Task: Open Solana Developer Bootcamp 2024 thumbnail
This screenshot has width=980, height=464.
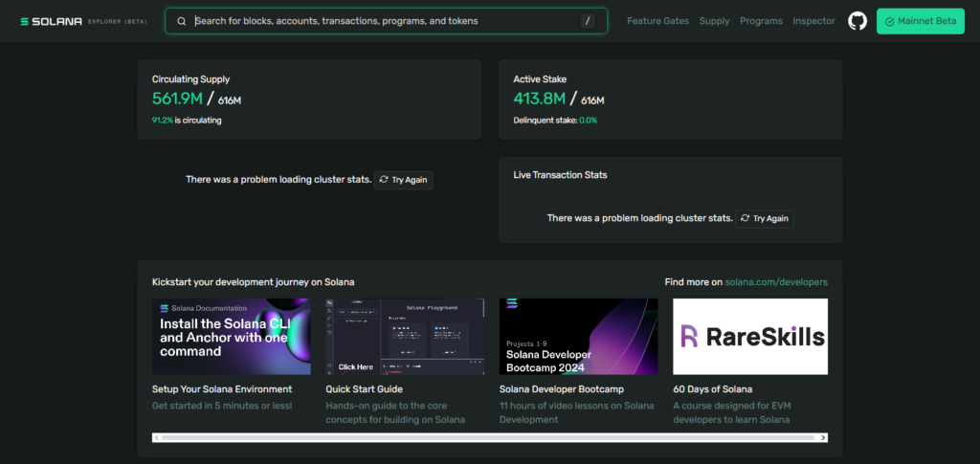Action: [x=579, y=337]
